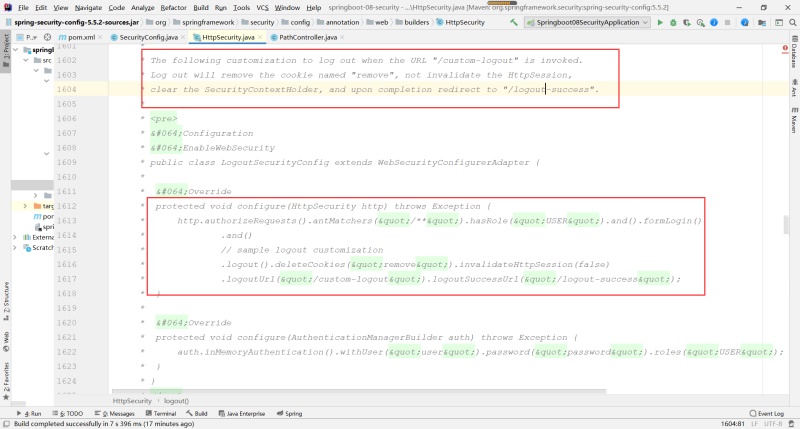Switch to the pom.xml editor tab
This screenshot has height=429, width=800.
coord(81,37)
